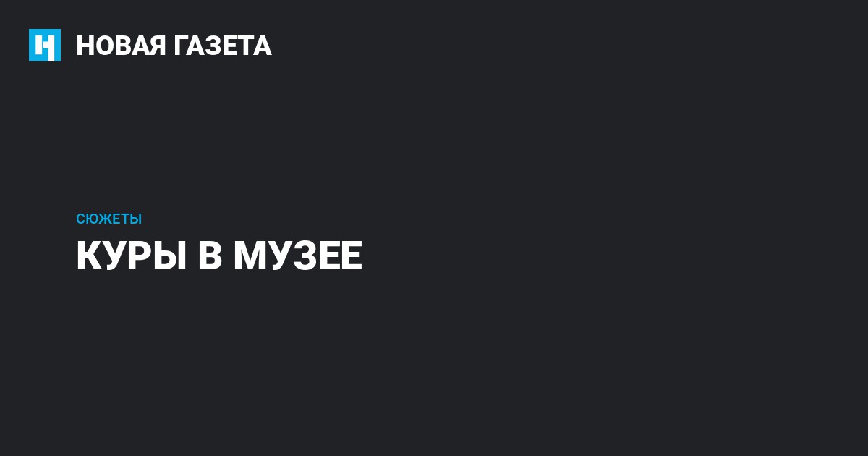Go to the Сюжеты category above the headline
868x456 pixels.
coord(109,219)
